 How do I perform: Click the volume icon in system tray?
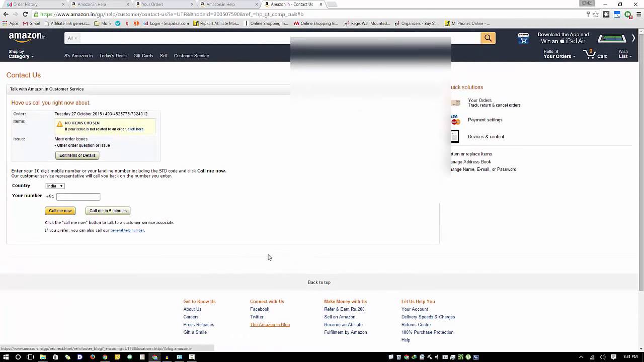[x=602, y=357]
